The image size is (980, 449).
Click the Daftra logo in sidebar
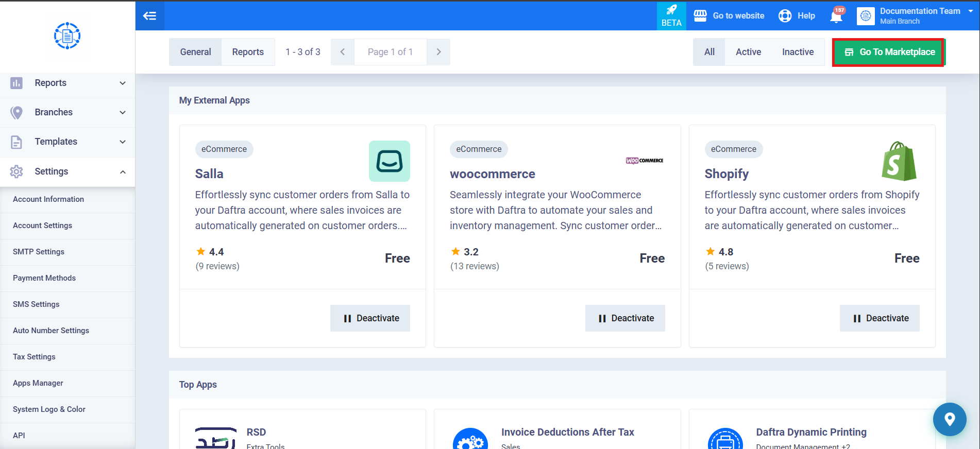(67, 36)
